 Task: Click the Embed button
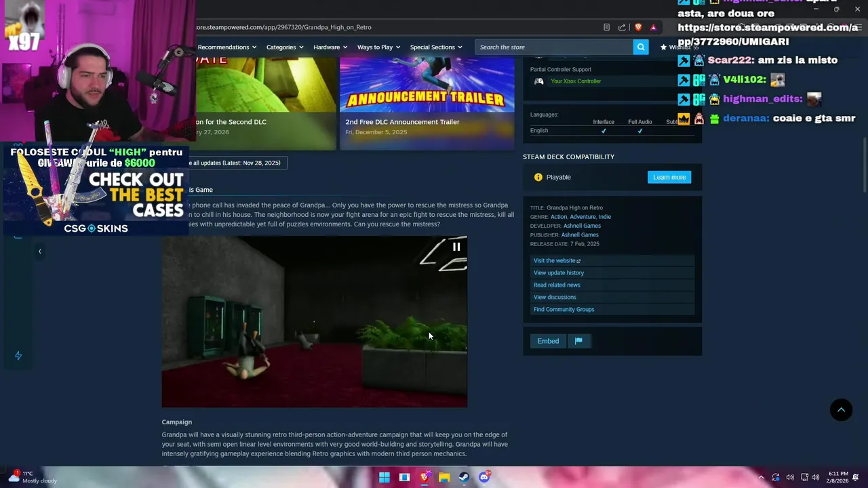(548, 341)
